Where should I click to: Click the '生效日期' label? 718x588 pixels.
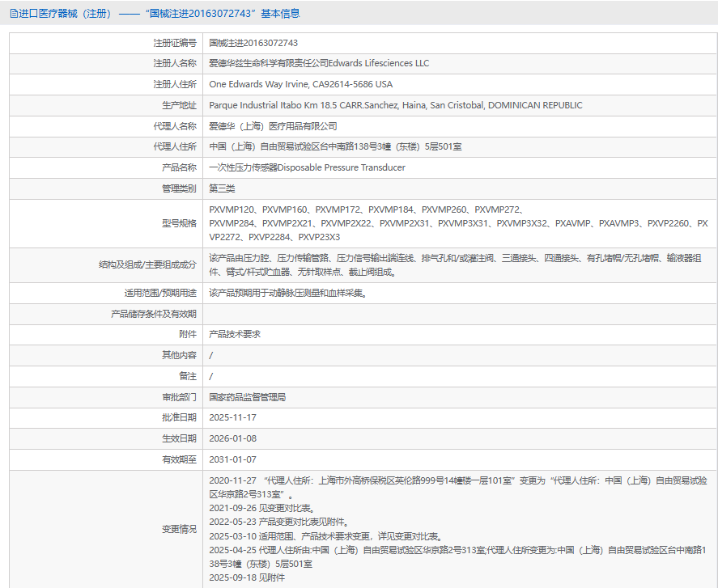click(x=179, y=438)
